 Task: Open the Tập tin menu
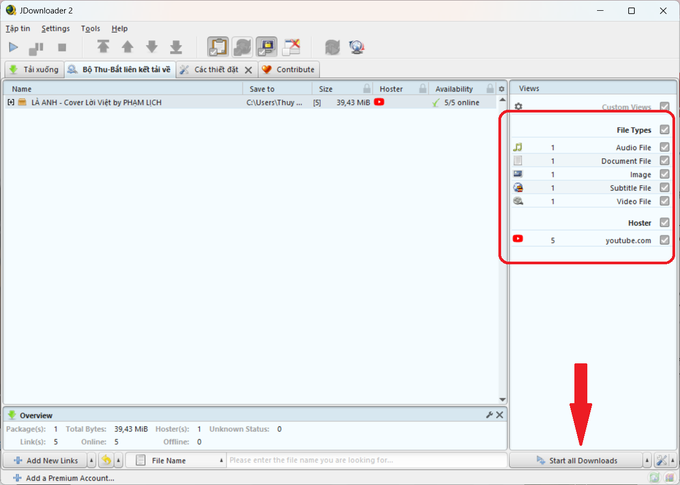(18, 29)
